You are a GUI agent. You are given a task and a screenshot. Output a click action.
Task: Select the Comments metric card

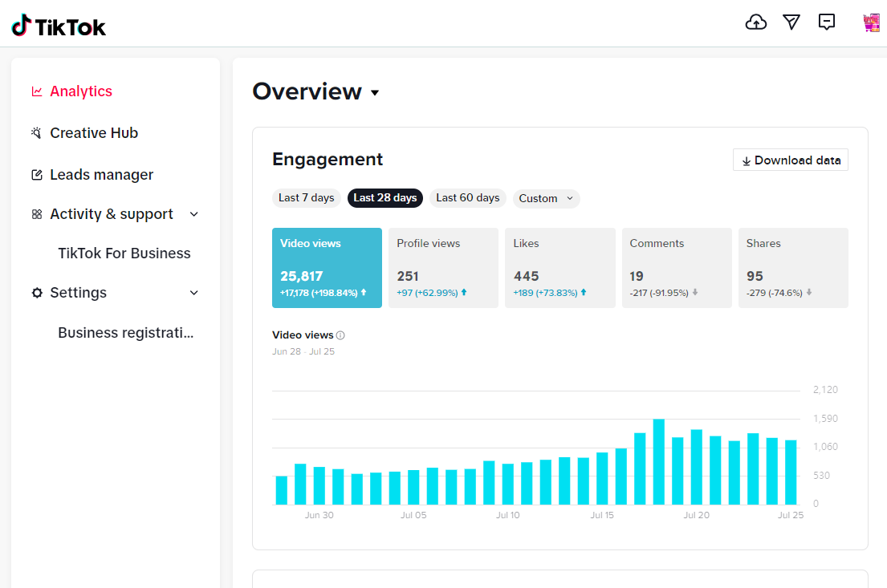pyautogui.click(x=677, y=268)
